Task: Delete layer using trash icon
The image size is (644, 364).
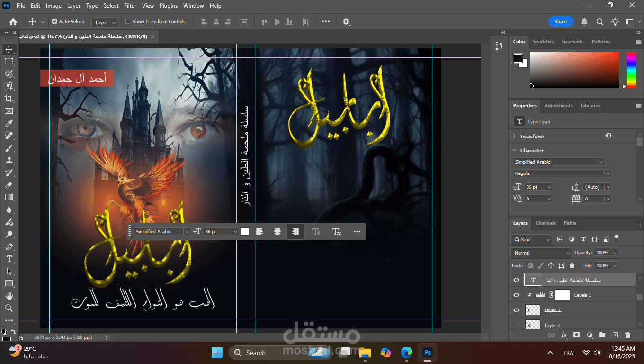Action: [x=628, y=335]
